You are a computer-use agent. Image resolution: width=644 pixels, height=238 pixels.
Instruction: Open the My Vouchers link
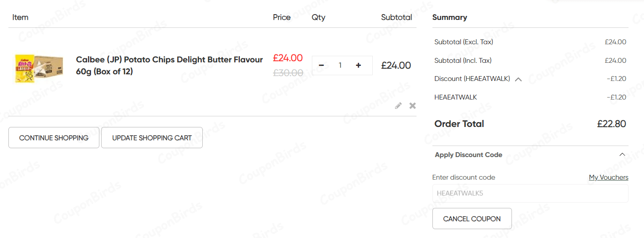pyautogui.click(x=608, y=177)
